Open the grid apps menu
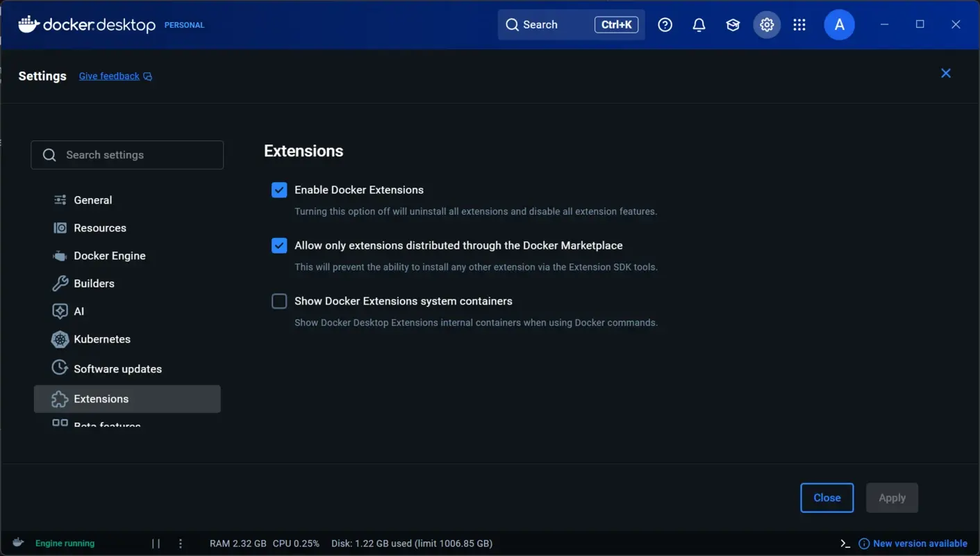Image resolution: width=980 pixels, height=556 pixels. [x=799, y=24]
